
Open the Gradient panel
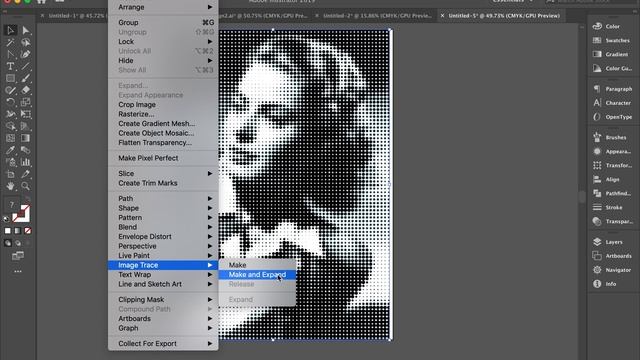610,54
